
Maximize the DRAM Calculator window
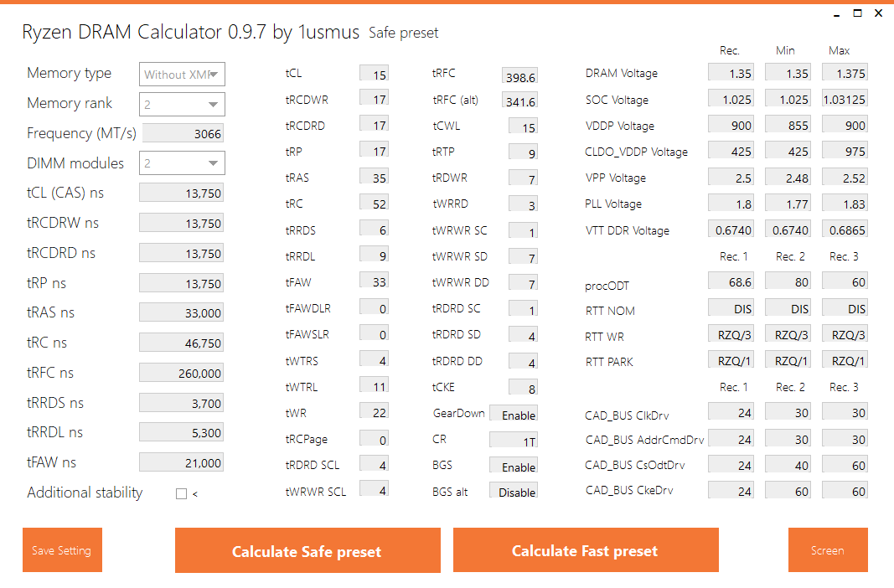pyautogui.click(x=857, y=13)
